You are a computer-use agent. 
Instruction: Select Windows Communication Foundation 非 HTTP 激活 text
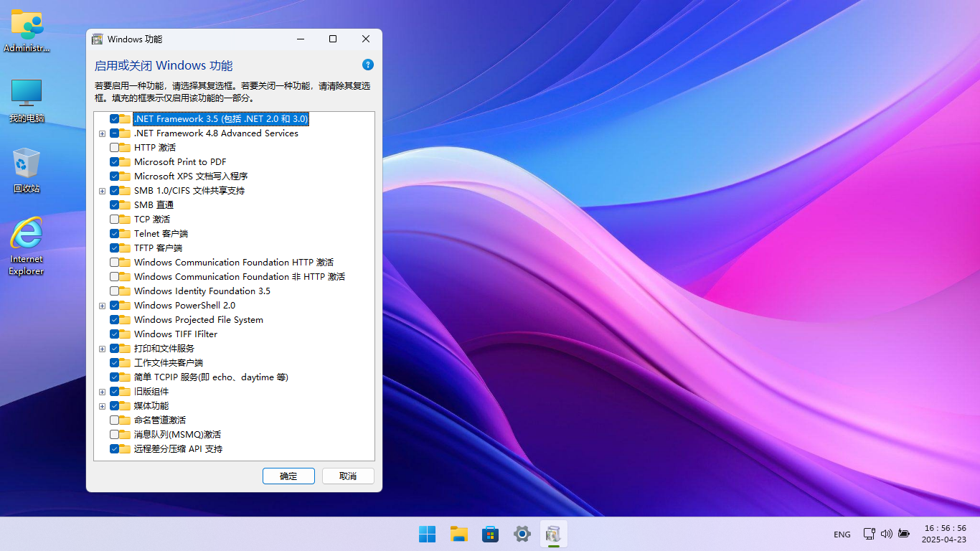(x=240, y=276)
